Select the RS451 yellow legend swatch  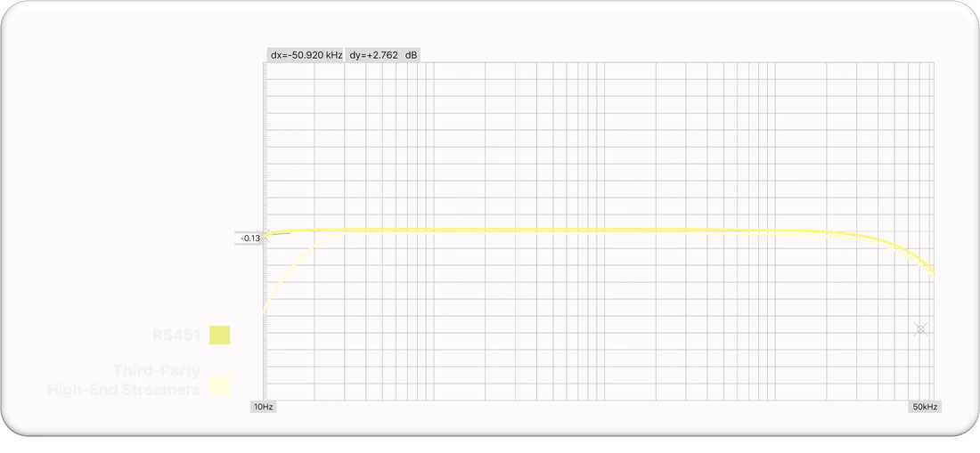pos(220,335)
